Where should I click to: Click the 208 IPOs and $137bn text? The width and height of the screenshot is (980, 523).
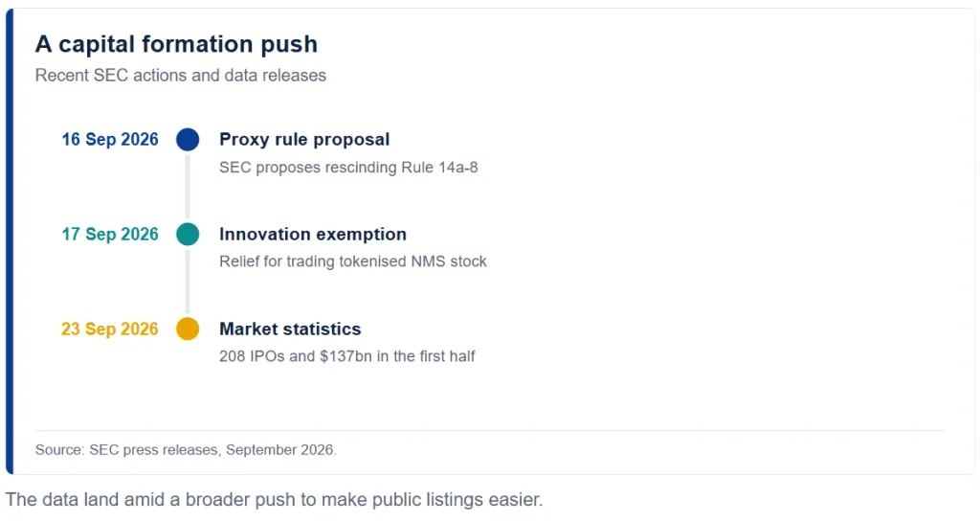[346, 356]
